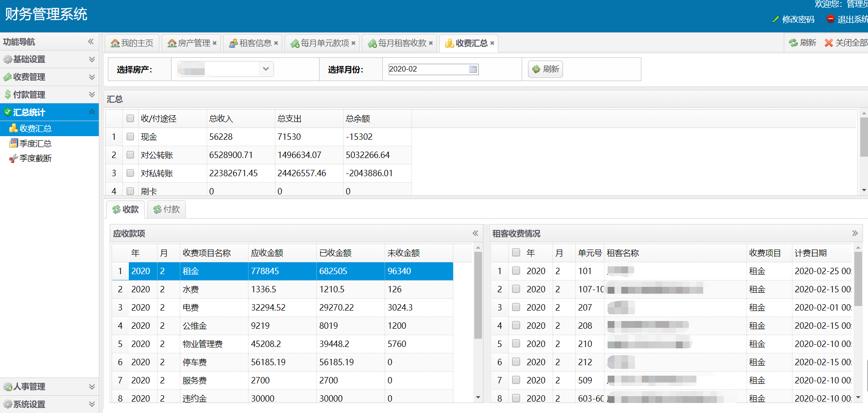Close the 租客信息 tab
This screenshot has height=413, width=868.
276,43
